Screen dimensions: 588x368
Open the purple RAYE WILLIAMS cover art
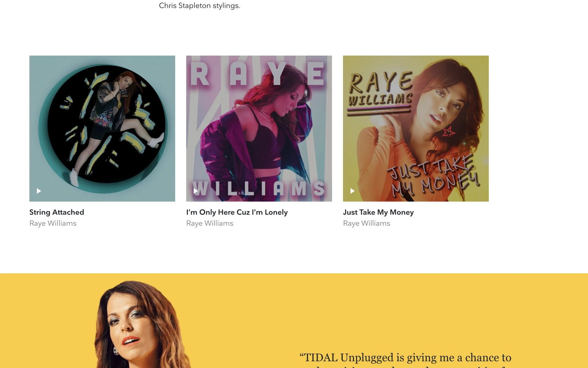[x=259, y=128]
